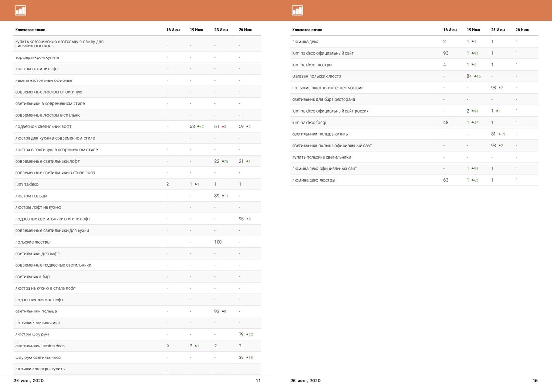Image resolution: width=552 pixels, height=392 pixels.
Task: Select keyword 'светильники для кафе'
Action: 37,253
